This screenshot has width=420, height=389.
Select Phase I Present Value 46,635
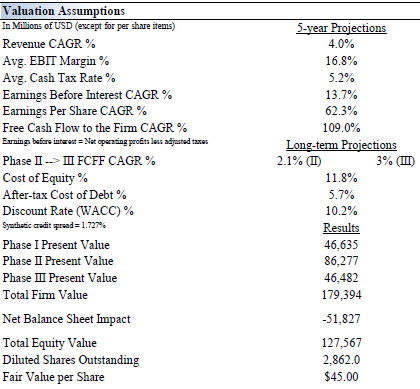pyautogui.click(x=341, y=245)
